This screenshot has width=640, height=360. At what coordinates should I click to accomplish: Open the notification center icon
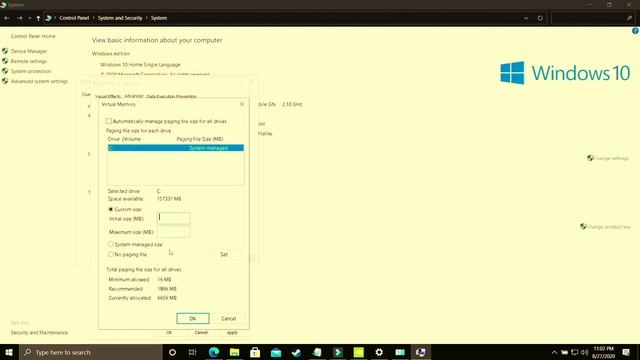(x=627, y=352)
